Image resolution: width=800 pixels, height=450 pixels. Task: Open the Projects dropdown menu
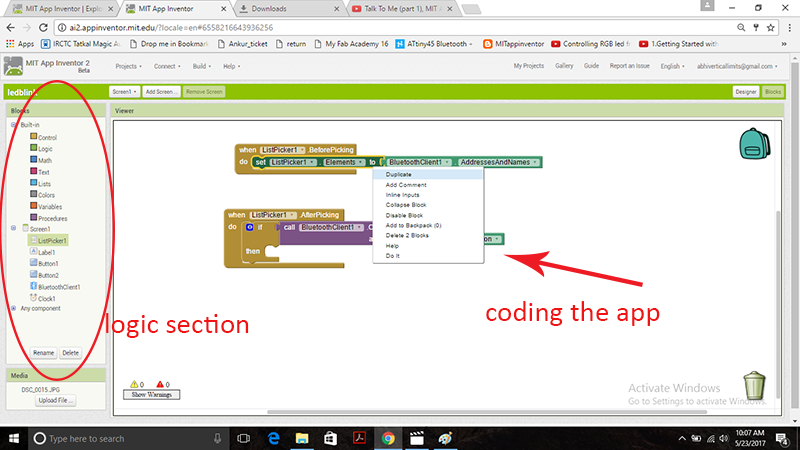(129, 66)
